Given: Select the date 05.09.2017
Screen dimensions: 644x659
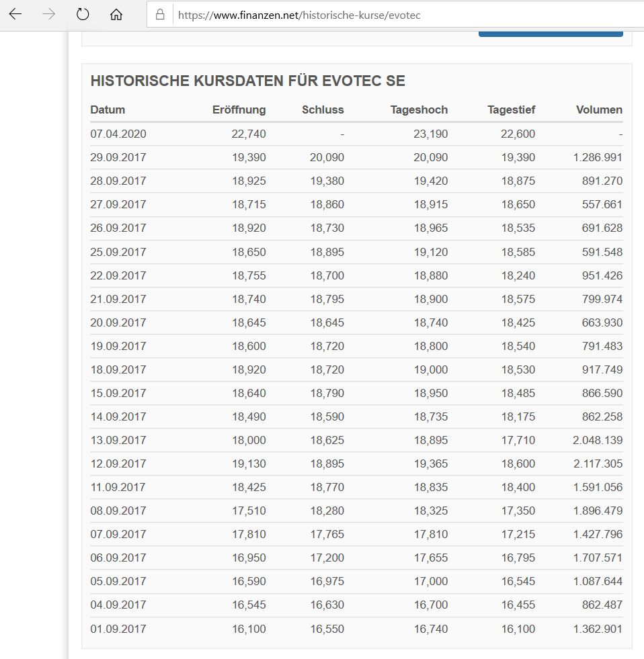Looking at the screenshot, I should coord(118,581).
